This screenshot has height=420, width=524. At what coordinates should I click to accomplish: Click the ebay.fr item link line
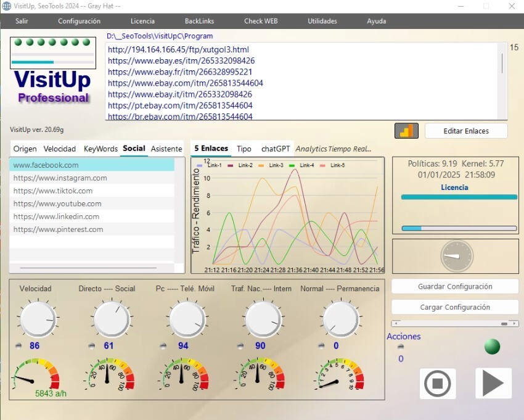(180, 72)
